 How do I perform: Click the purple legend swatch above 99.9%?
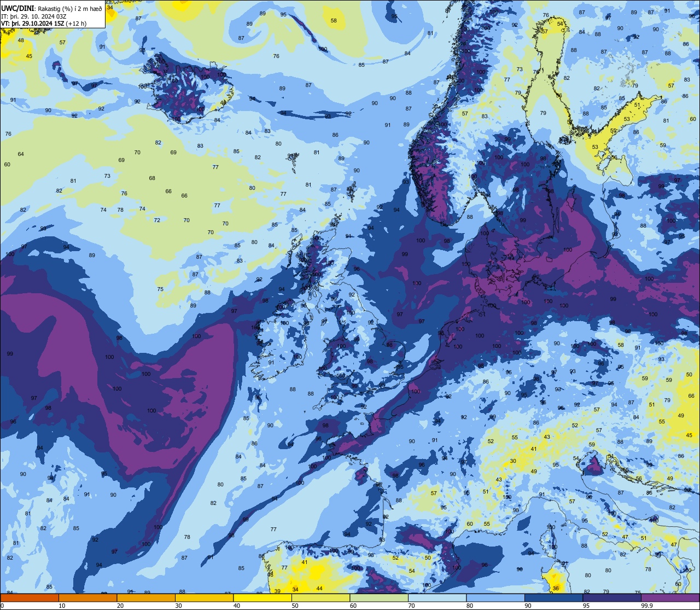click(670, 597)
